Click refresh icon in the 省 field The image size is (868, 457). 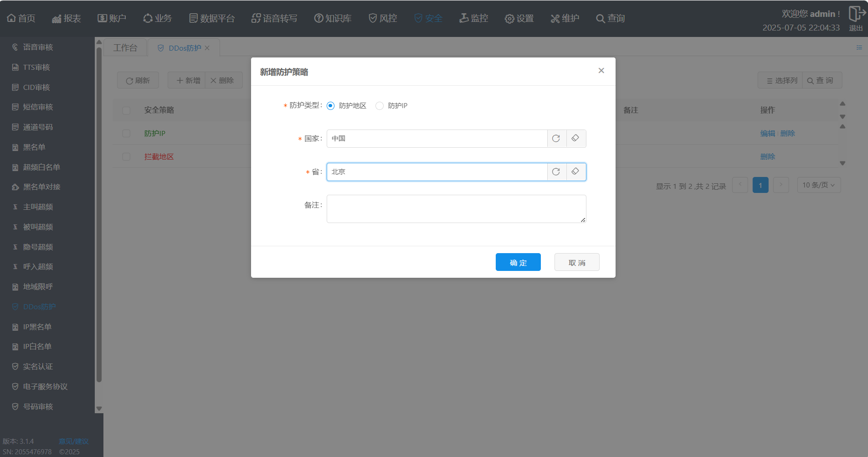[556, 172]
